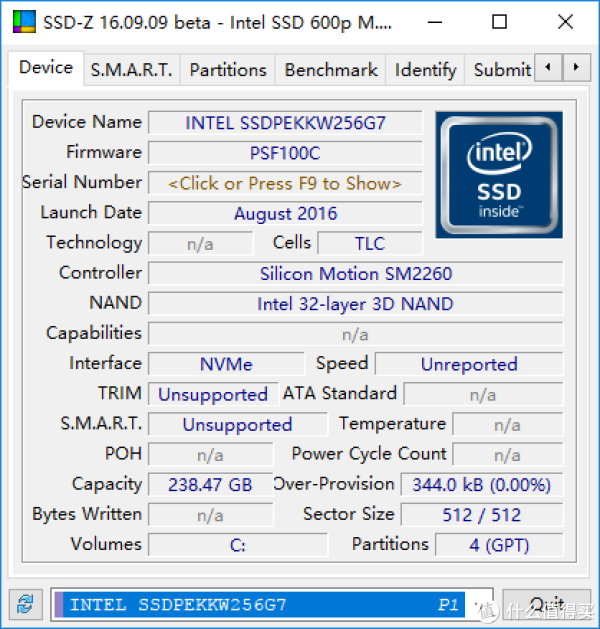Screen dimensions: 600x629
Task: Click the TRIM value Unsupported
Action: coord(213,394)
